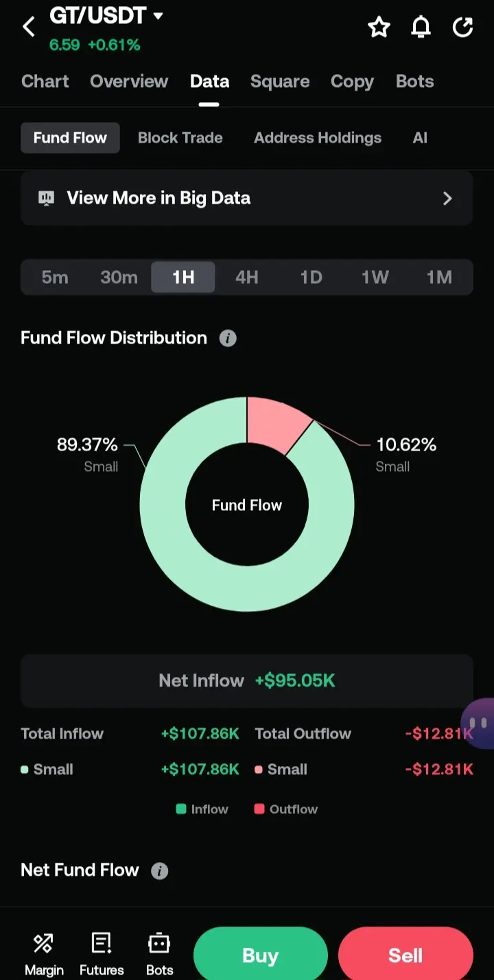
Task: Open the Block Trade sub-tab
Action: (180, 138)
